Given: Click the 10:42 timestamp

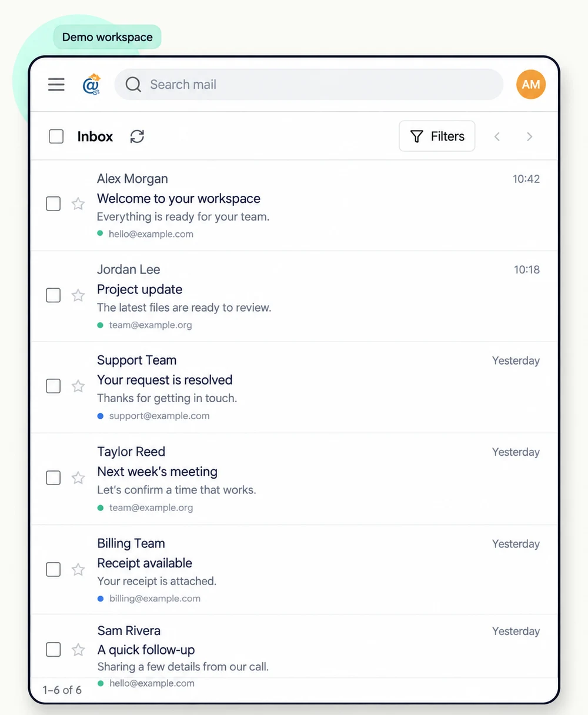Looking at the screenshot, I should point(526,179).
